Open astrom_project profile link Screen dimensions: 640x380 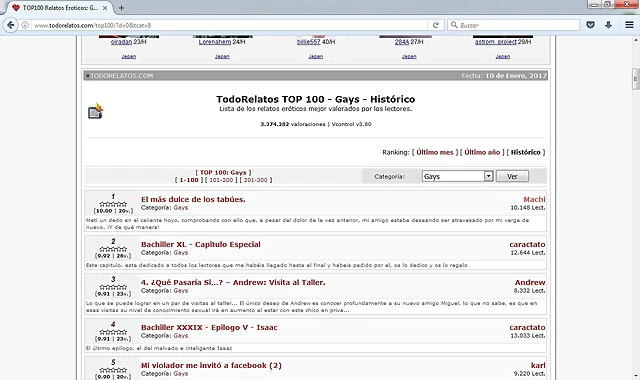coord(496,42)
